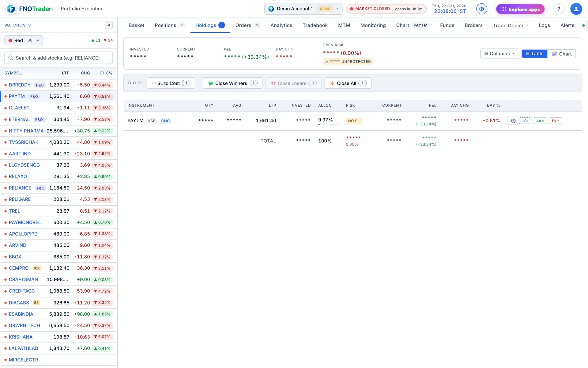Click the Add button for PAYTM holding

coord(540,121)
